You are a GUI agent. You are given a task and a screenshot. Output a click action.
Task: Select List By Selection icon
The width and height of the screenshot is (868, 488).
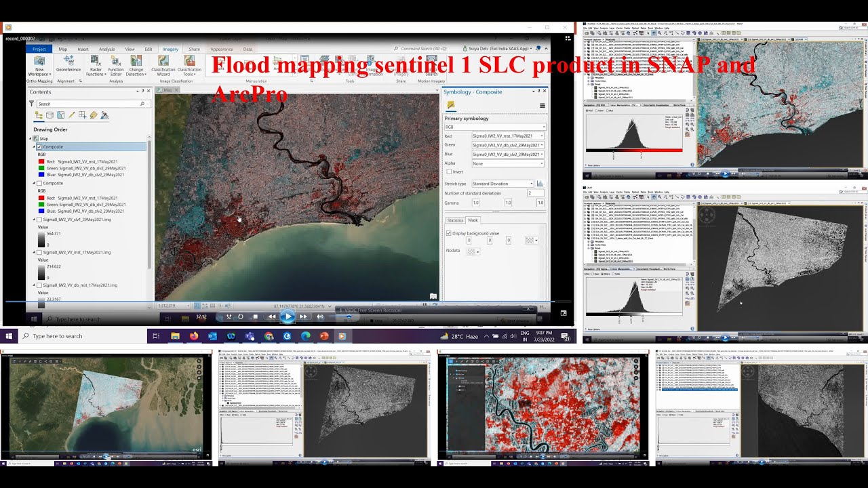point(60,115)
